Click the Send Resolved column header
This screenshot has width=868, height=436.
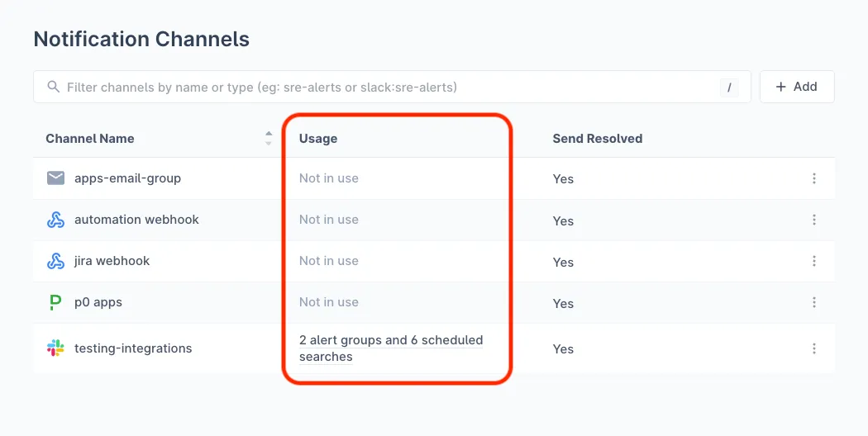(597, 139)
